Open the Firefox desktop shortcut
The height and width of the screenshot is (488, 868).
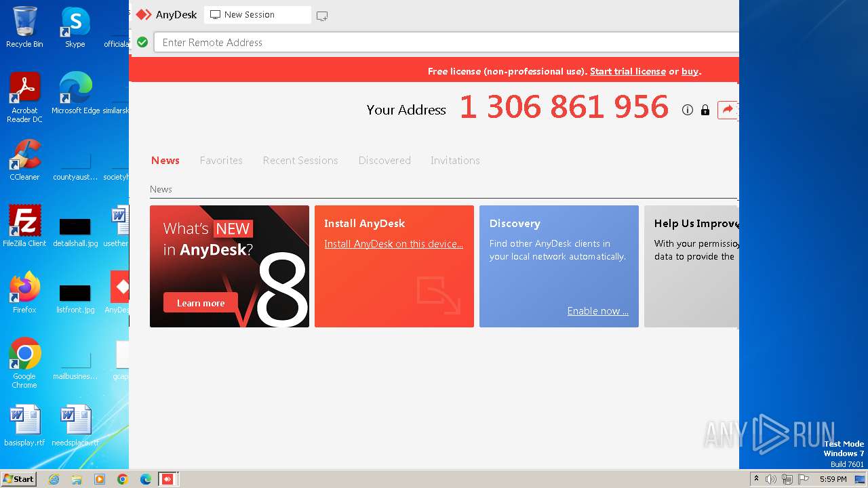point(24,293)
